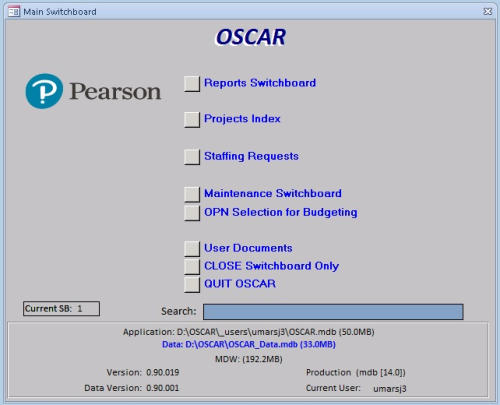This screenshot has width=500, height=405.
Task: Click the button beside Reports Switchboard
Action: [x=192, y=84]
